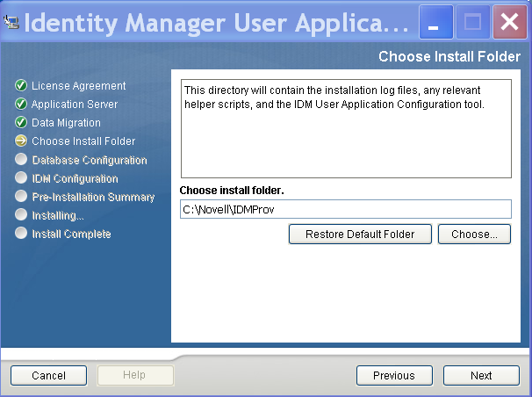
Task: Click Restore Default Folder
Action: [360, 235]
